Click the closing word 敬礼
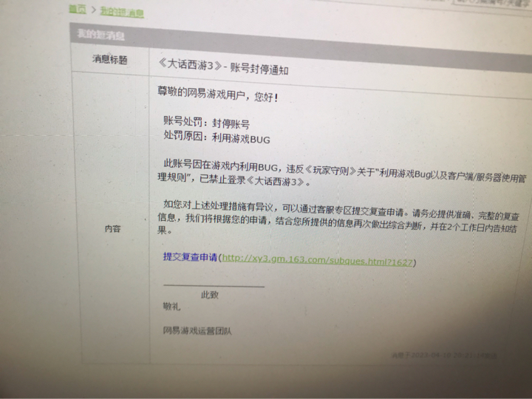 pos(171,307)
